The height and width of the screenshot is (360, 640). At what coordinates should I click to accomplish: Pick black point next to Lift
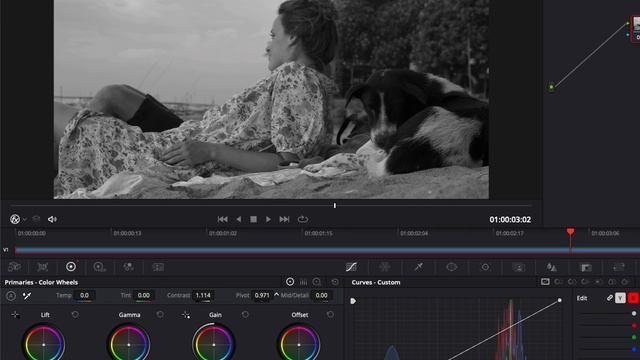[x=16, y=315]
